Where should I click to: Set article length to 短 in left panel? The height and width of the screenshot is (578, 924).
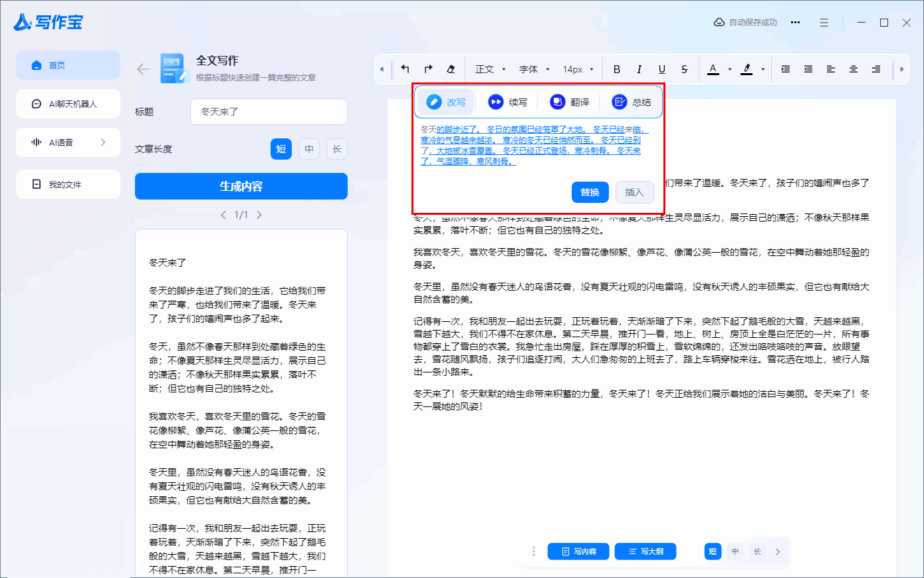(281, 149)
